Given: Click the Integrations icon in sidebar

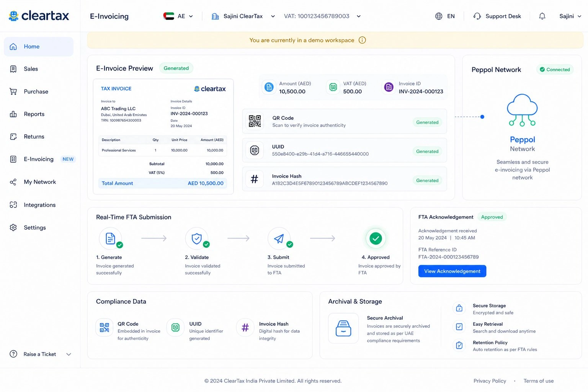Looking at the screenshot, I should (13, 205).
